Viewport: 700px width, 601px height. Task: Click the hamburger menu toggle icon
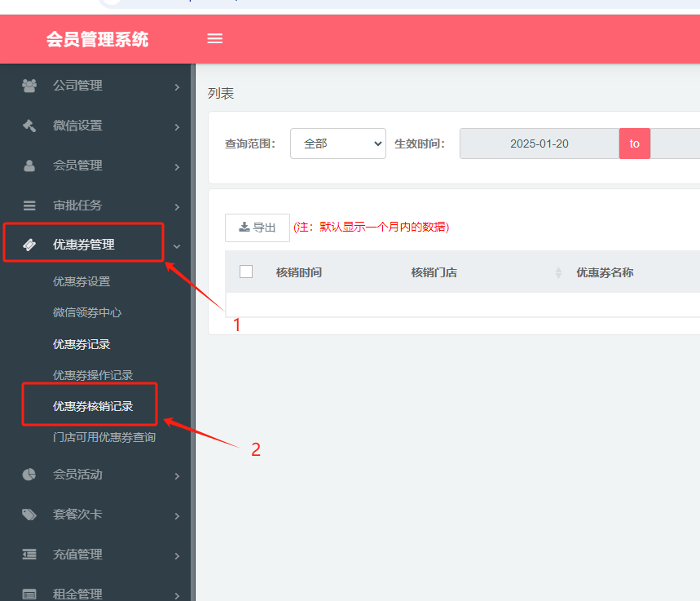click(x=215, y=38)
